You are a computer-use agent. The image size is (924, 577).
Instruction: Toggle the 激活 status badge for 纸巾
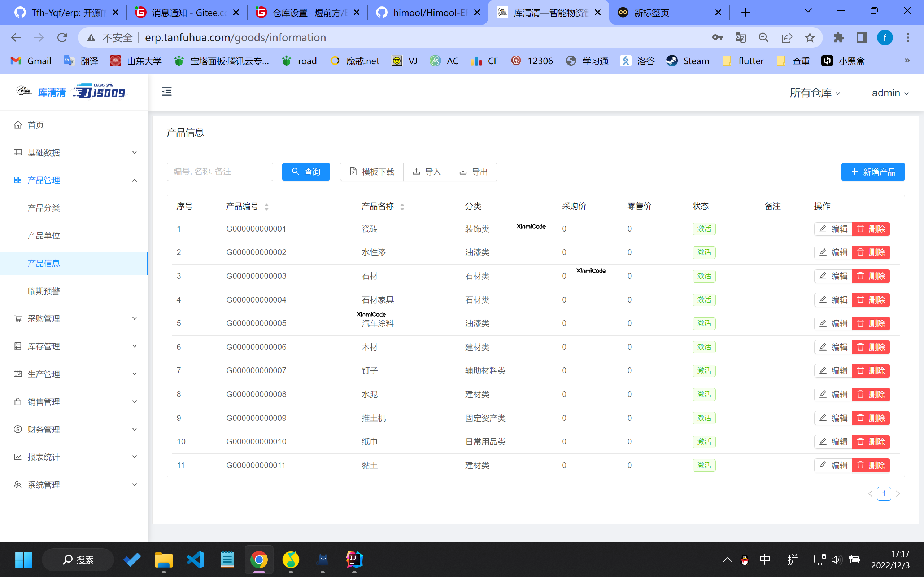pos(704,441)
